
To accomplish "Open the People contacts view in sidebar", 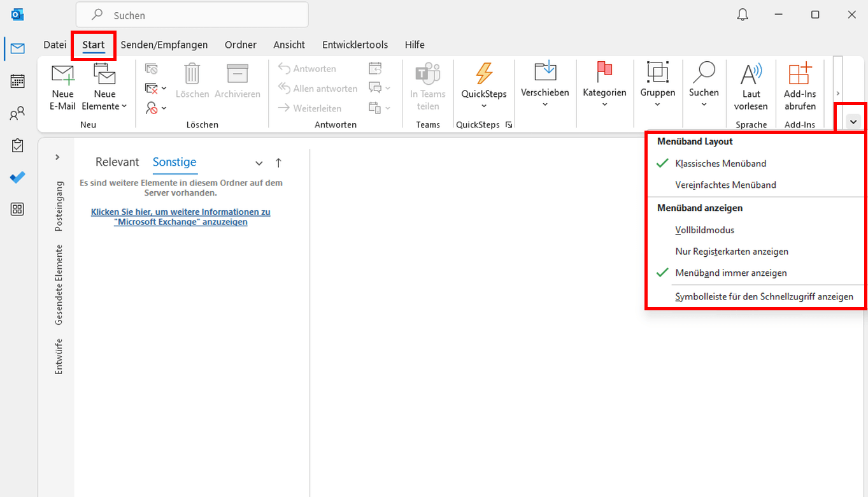I will point(17,114).
